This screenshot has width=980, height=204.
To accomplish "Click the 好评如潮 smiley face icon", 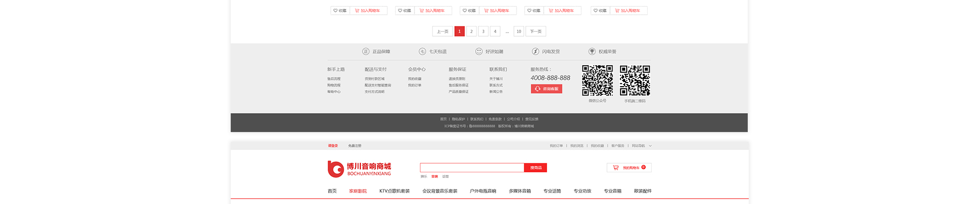I will [479, 52].
